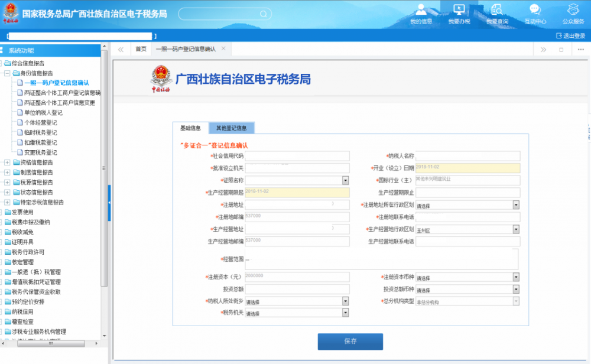Collapse the 身份信息报告 tree node
591x364 pixels.
click(8, 73)
